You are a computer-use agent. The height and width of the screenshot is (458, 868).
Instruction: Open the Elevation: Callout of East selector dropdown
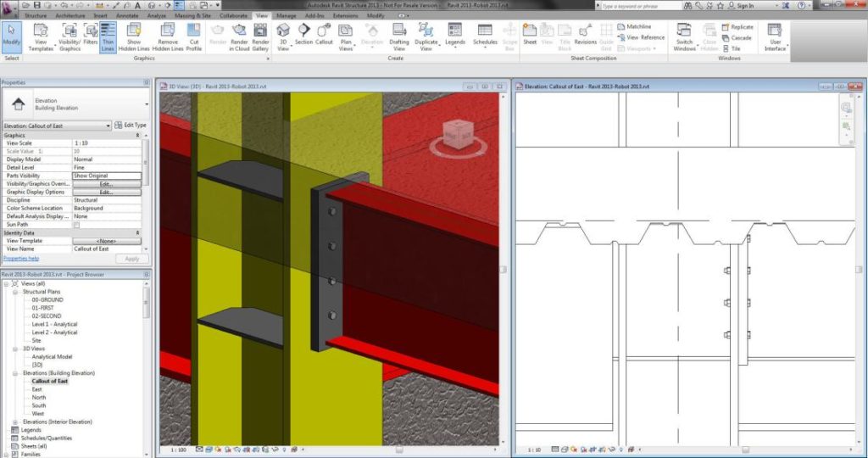tap(108, 126)
